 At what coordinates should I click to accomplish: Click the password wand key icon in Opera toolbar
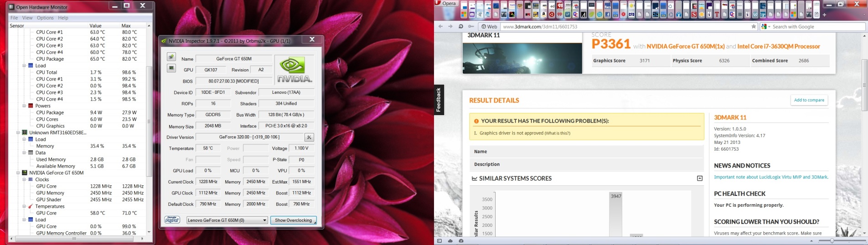coord(471,26)
